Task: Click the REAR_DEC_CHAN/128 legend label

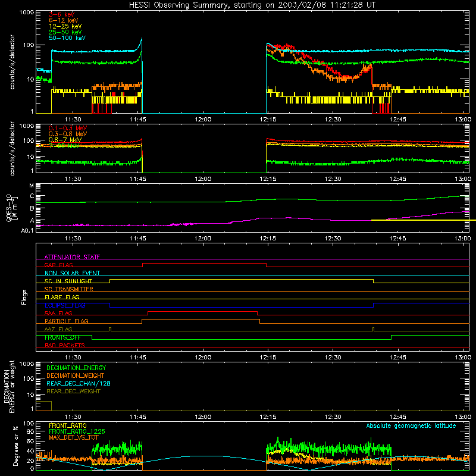Action: point(79,383)
